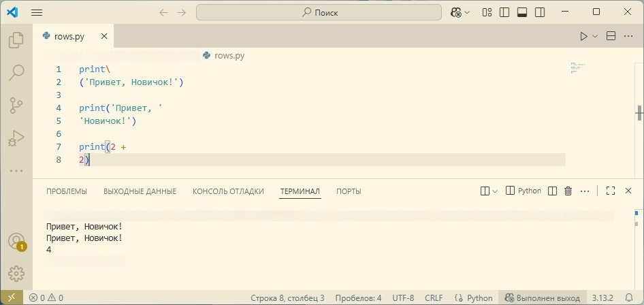Image resolution: width=644 pixels, height=305 pixels.
Task: Open editor More Actions menu
Action: point(628,36)
